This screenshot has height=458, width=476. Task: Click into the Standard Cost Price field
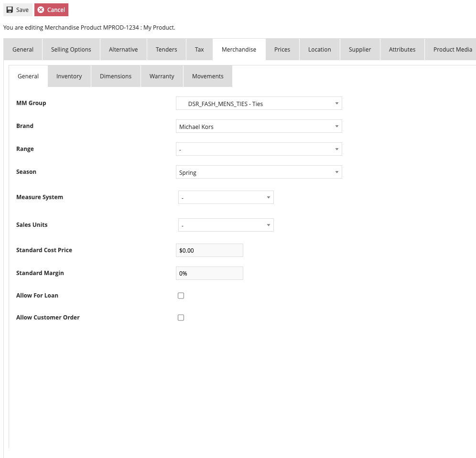tap(209, 251)
